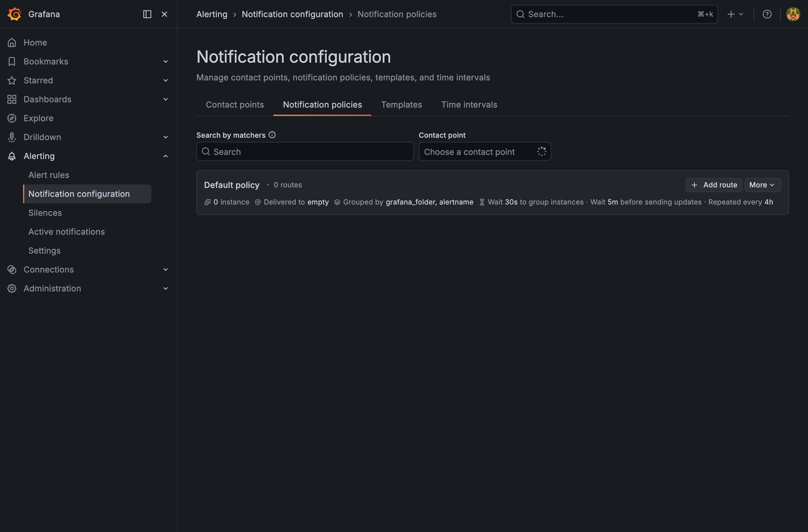The image size is (808, 532).
Task: Click the Alerting bell icon
Action: pos(12,156)
